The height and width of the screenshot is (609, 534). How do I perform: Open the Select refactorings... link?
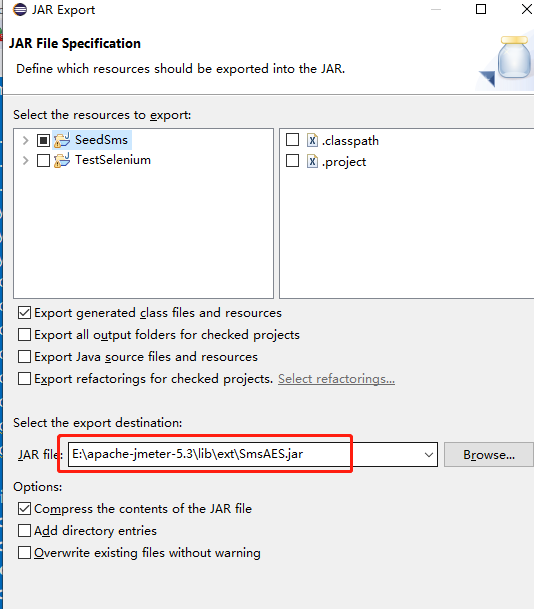click(x=336, y=379)
